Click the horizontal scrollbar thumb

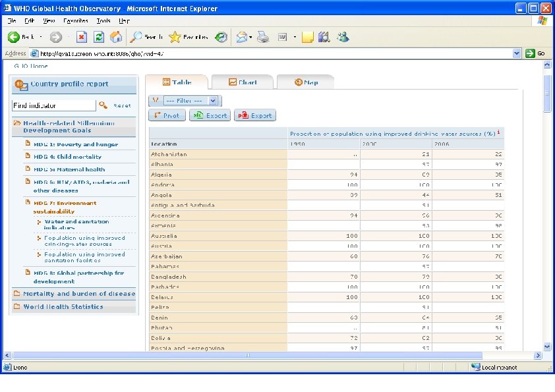click(247, 355)
